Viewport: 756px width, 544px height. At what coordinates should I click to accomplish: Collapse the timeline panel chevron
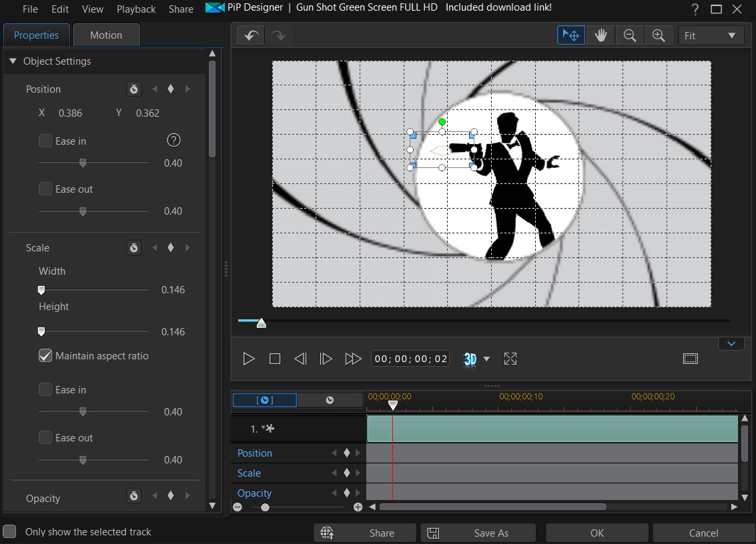731,343
